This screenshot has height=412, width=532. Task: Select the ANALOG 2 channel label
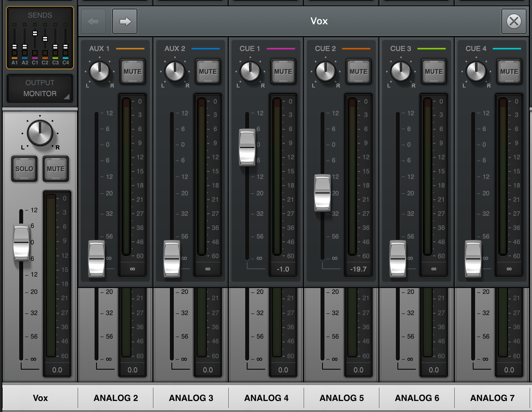coord(116,398)
